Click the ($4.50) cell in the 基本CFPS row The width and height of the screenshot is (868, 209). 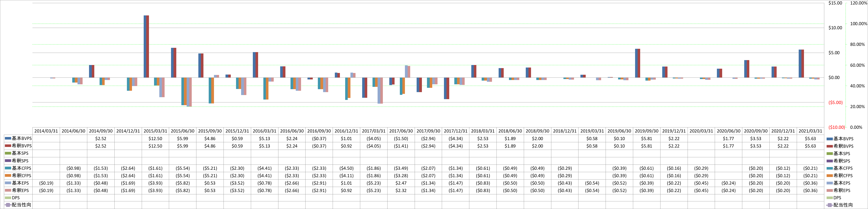click(346, 168)
